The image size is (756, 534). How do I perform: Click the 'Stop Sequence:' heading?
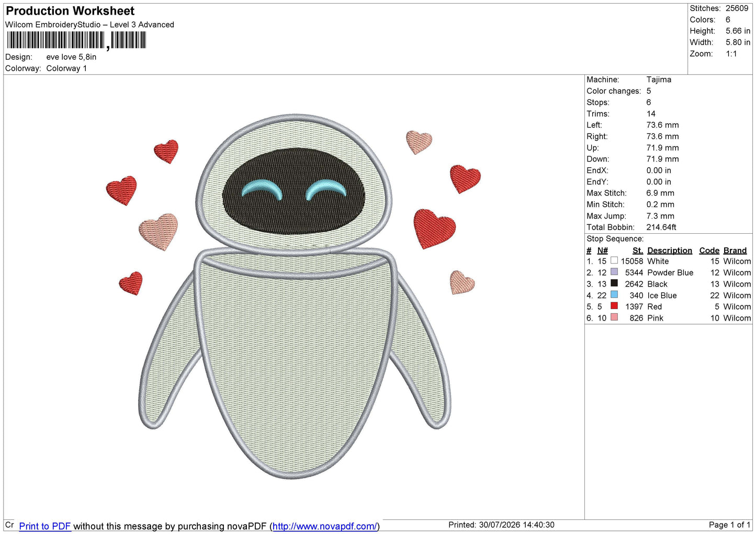point(615,238)
